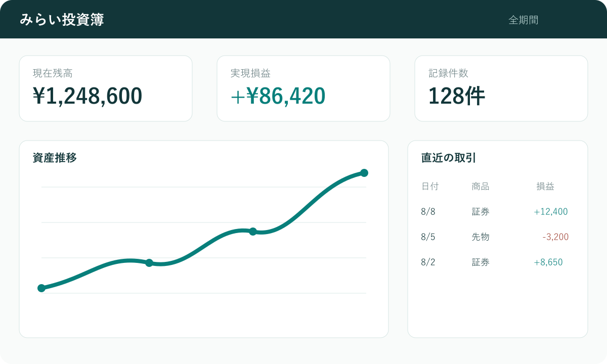This screenshot has width=607, height=364.
Task: Sort by the 商品 column header
Action: (x=481, y=187)
